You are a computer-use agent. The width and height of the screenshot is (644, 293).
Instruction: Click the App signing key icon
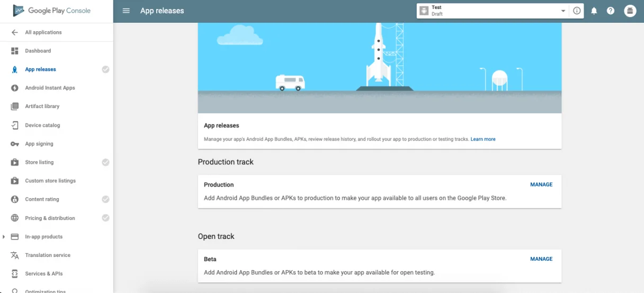pos(15,144)
